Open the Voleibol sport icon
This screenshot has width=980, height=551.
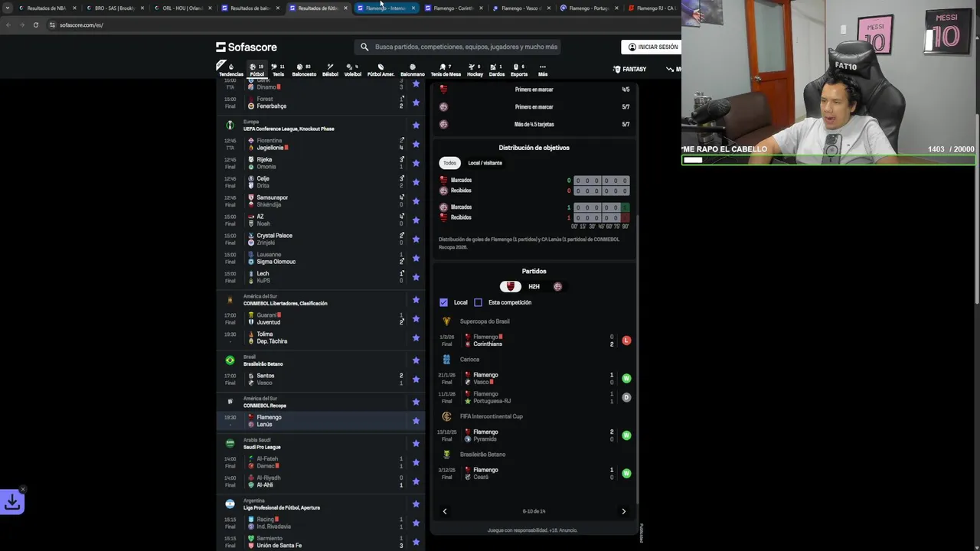click(x=353, y=70)
